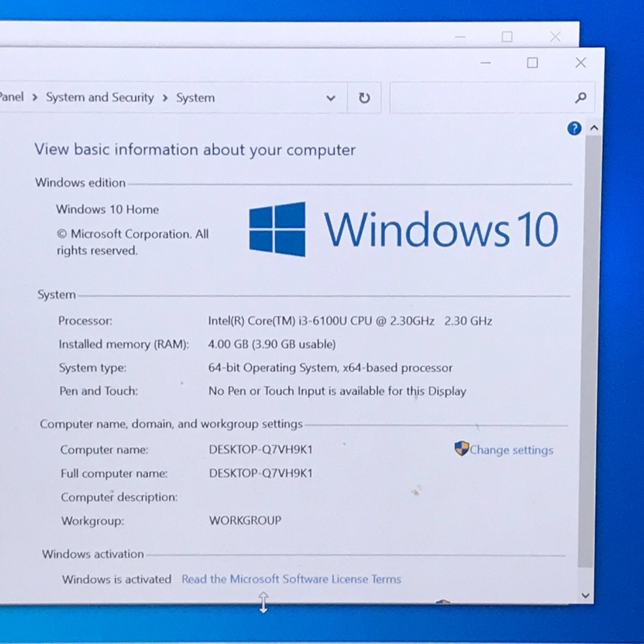644x644 pixels.
Task: Select System in the breadcrumb path
Action: (195, 98)
